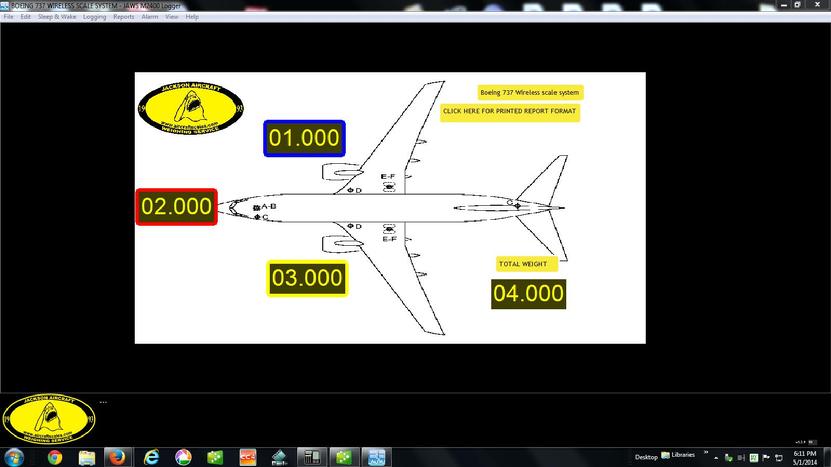Launch Google Chrome from the taskbar
Screen dimensions: 831x467
(x=55, y=457)
